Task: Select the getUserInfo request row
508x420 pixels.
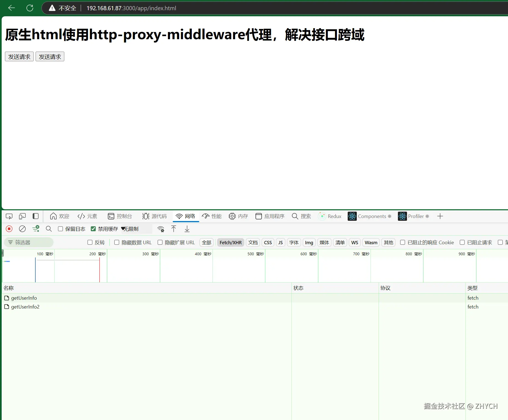Action: (24, 298)
